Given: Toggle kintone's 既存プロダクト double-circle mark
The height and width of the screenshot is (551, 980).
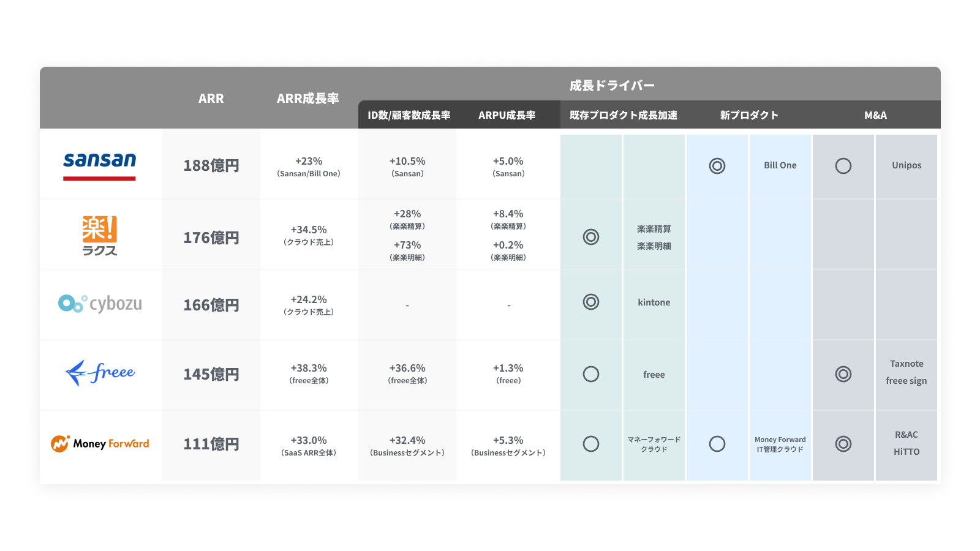Looking at the screenshot, I should [x=590, y=302].
